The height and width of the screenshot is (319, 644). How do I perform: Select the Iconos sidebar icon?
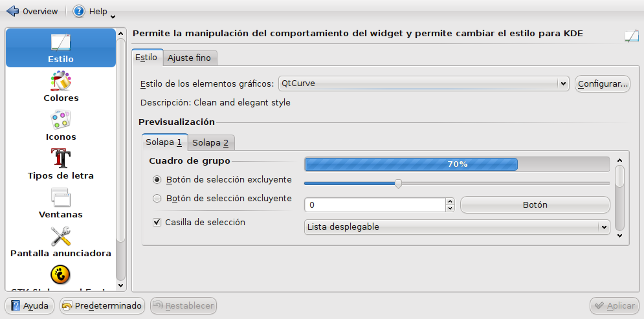point(61,120)
